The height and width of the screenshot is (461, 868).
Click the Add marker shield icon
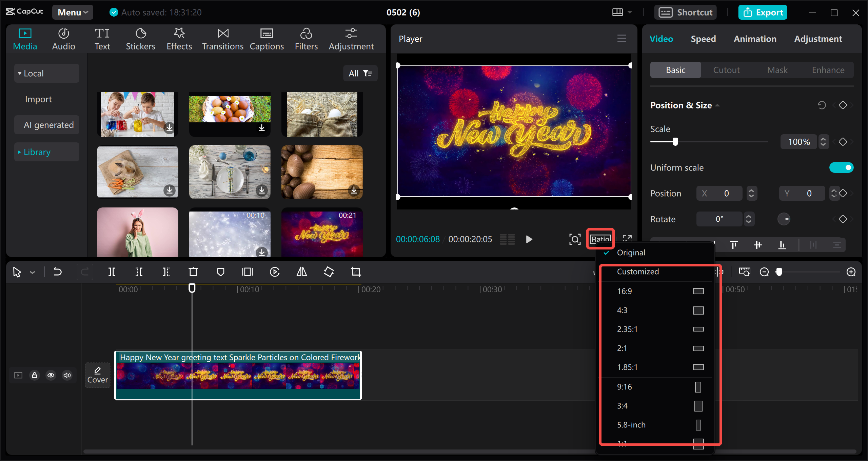pyautogui.click(x=221, y=272)
